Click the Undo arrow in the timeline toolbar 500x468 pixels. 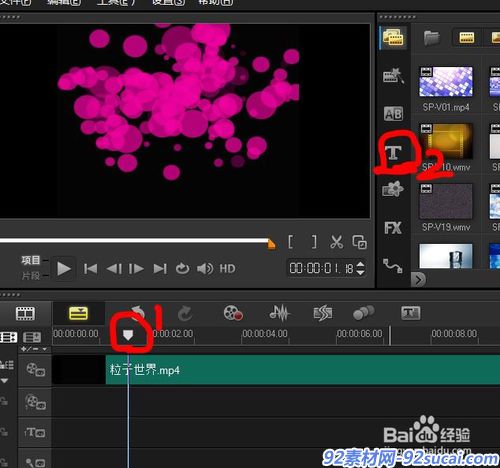coord(137,313)
